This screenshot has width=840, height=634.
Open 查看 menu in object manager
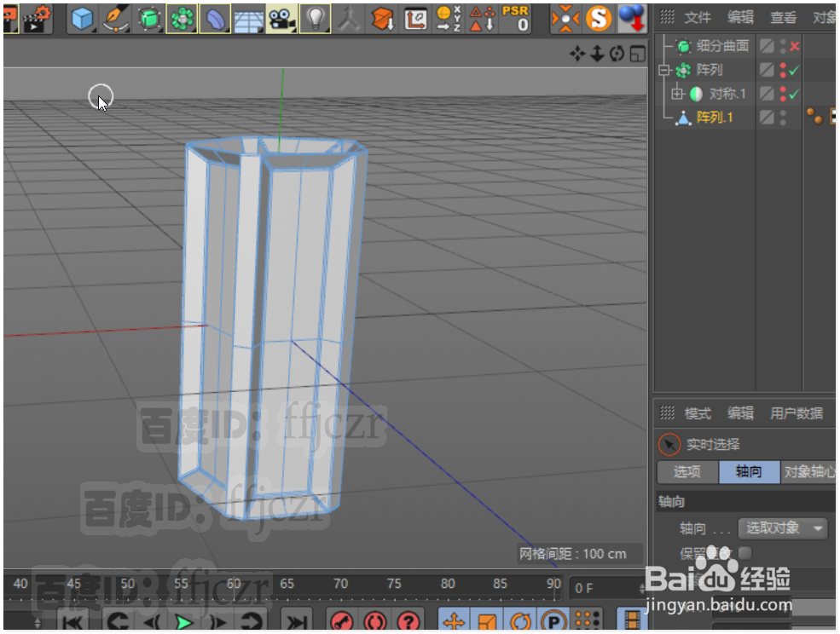(783, 18)
